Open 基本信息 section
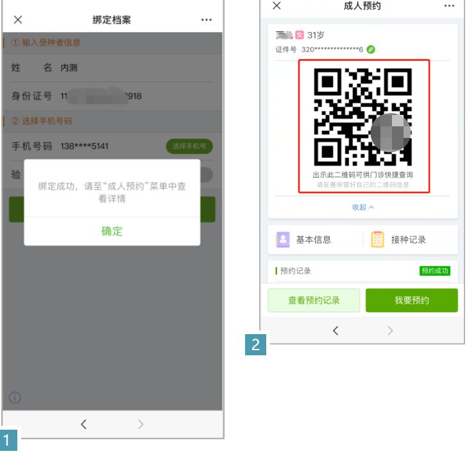Viewport: 476px width, 456px height. [314, 240]
